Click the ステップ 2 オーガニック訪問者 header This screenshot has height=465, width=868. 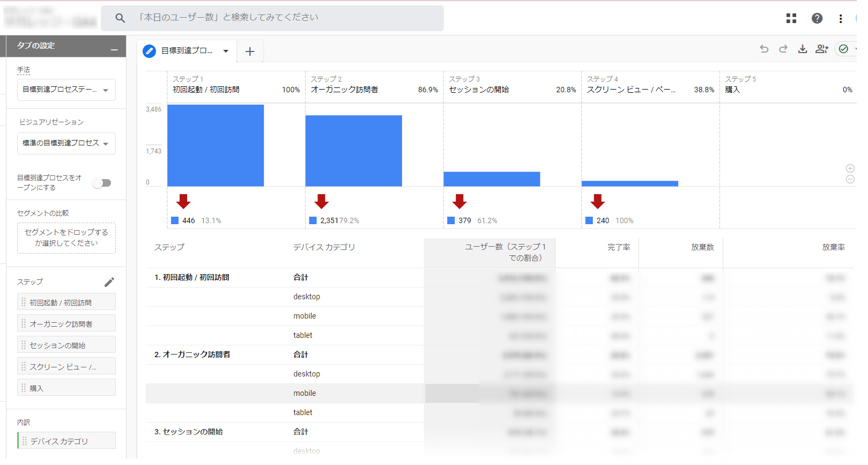coord(374,85)
